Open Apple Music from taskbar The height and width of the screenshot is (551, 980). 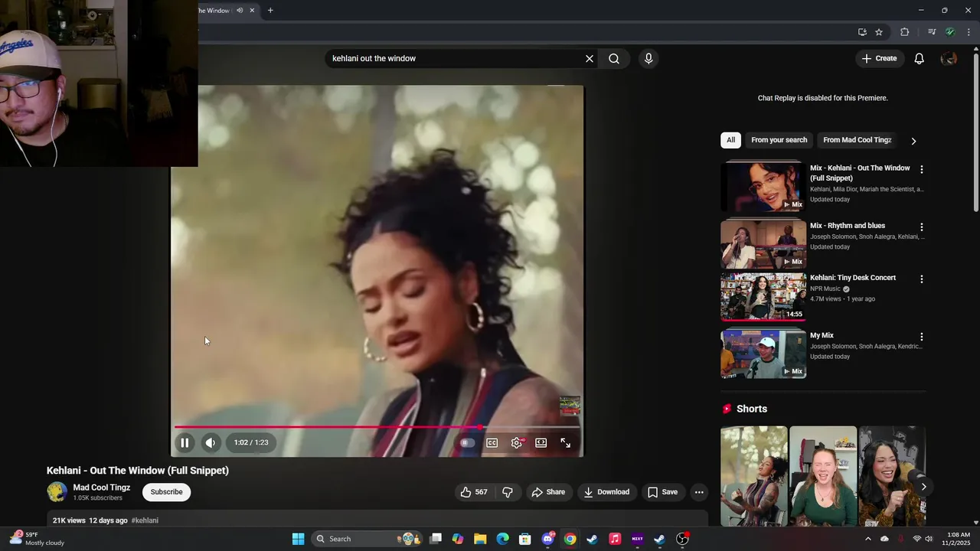tap(615, 539)
